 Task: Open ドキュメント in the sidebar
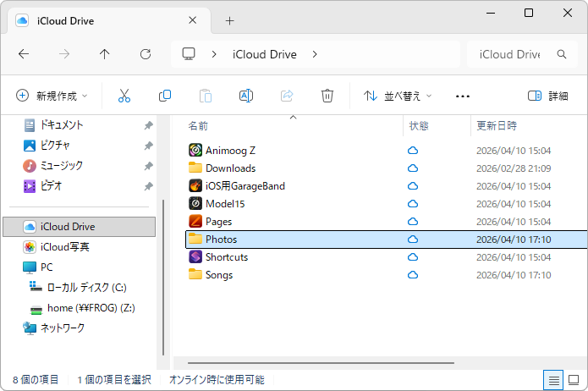62,125
